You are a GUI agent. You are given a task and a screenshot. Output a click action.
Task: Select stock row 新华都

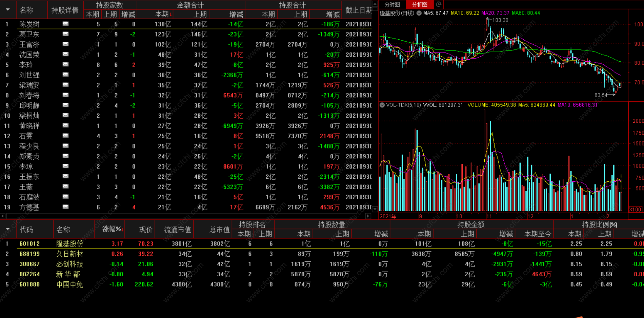[322, 274]
